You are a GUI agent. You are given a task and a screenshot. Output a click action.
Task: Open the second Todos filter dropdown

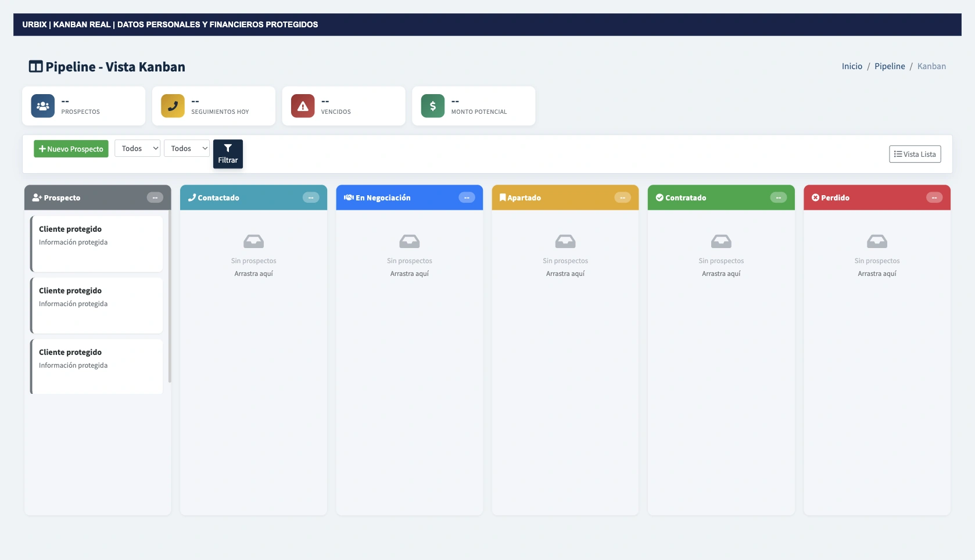(187, 149)
